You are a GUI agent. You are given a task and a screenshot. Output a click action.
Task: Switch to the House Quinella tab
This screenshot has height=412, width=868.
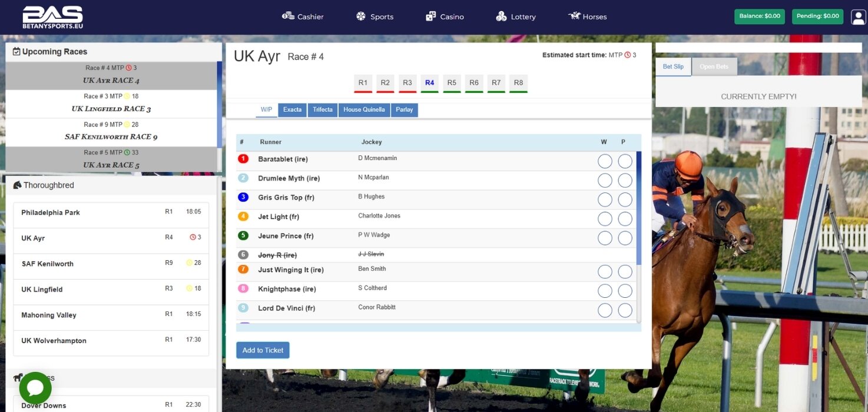(364, 110)
